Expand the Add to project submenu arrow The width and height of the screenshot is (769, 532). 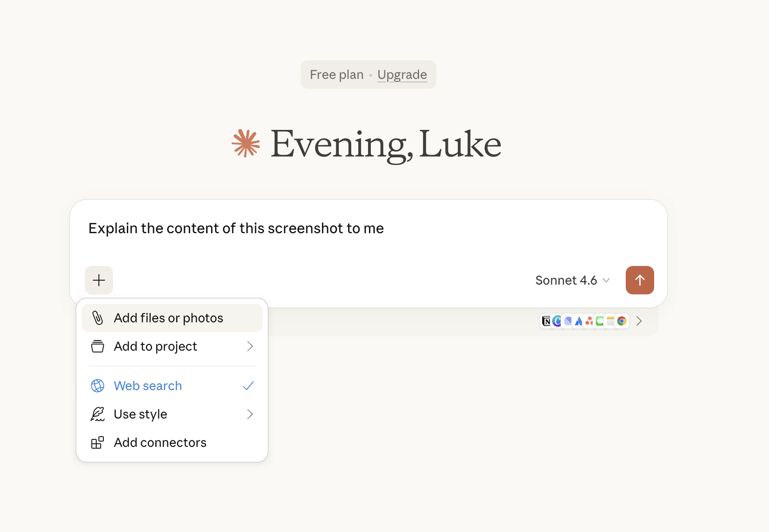click(250, 346)
